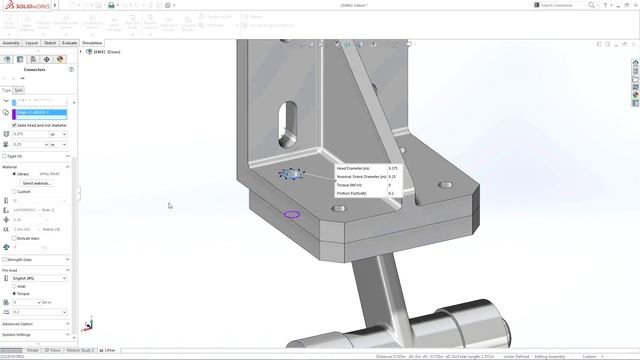Enable the Strength Data checkbox
This screenshot has height=360, width=640.
(4, 260)
